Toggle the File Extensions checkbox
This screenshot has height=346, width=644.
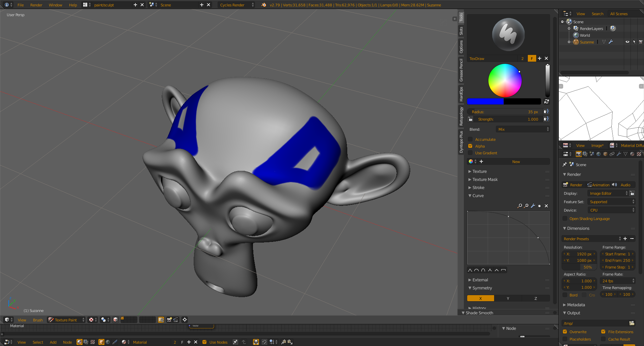click(x=603, y=332)
